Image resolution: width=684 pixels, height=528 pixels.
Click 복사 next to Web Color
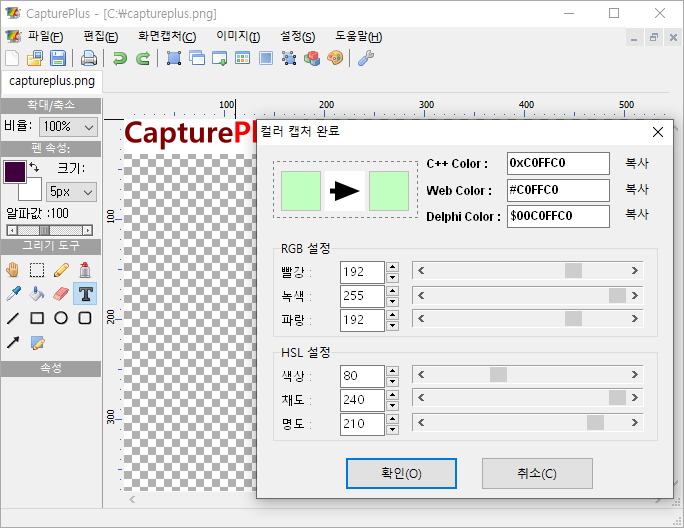[637, 189]
